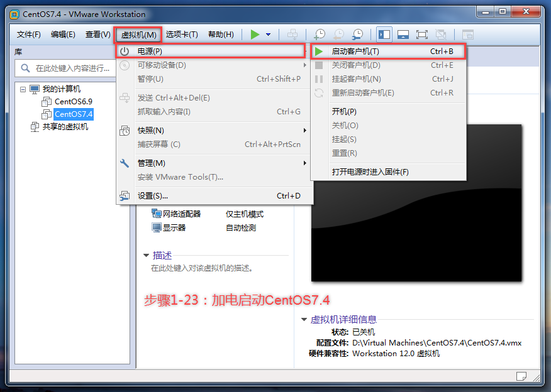The image size is (551, 392).
Task: Choose 安装 VMware Tools(T)... menu entry
Action: click(214, 177)
